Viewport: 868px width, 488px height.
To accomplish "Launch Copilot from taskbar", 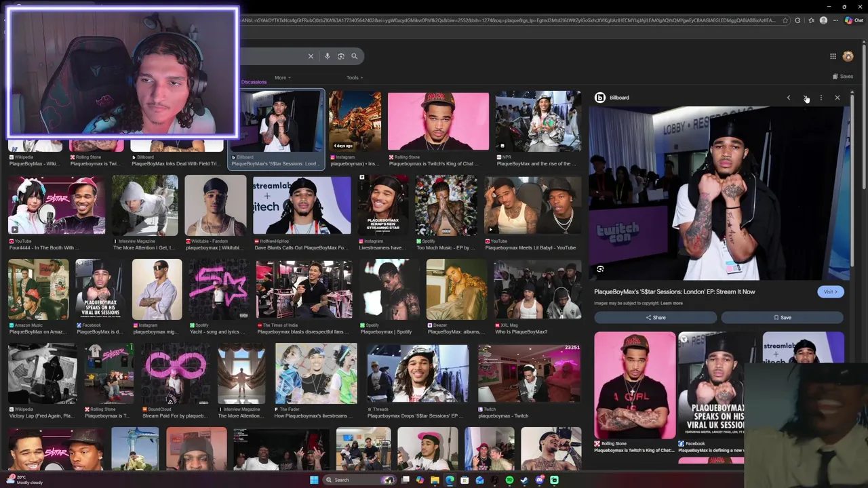I will pyautogui.click(x=420, y=480).
